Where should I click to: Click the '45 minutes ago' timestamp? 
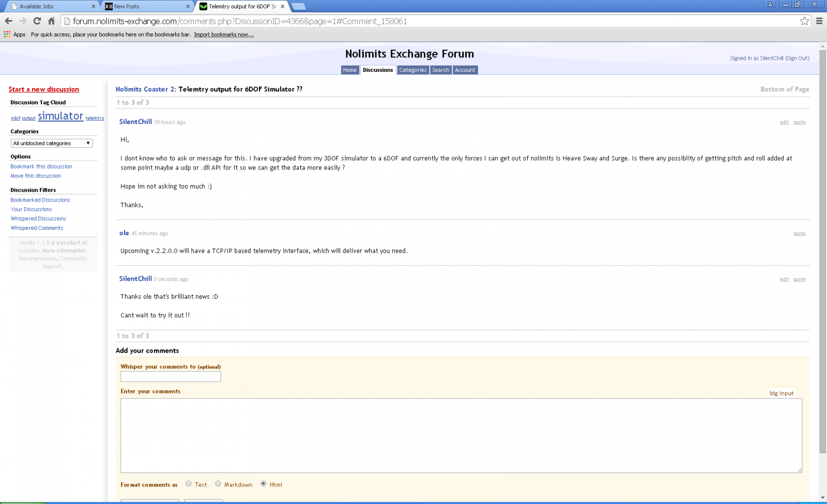pyautogui.click(x=149, y=234)
